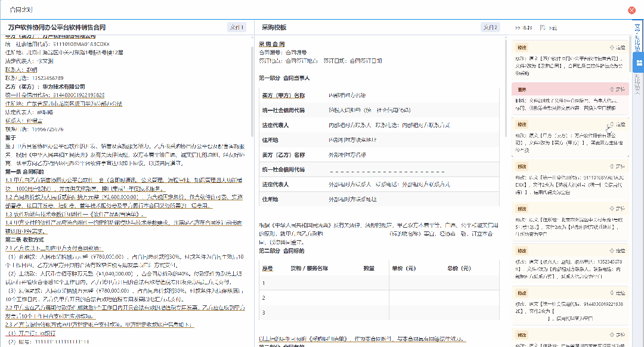Click the 采购模板 document's vertical scrollbar
644x347 pixels.
[x=506, y=86]
